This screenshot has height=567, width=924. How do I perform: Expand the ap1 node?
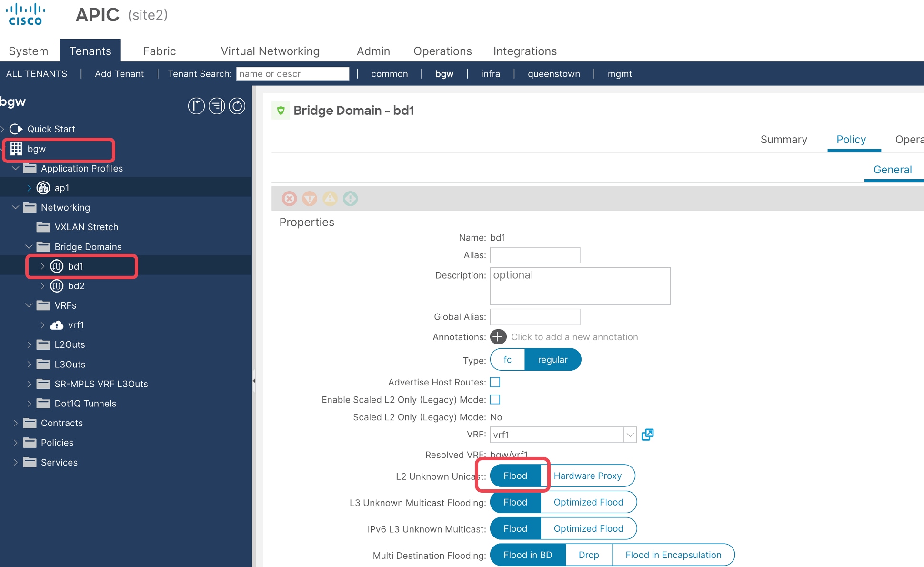coord(30,188)
